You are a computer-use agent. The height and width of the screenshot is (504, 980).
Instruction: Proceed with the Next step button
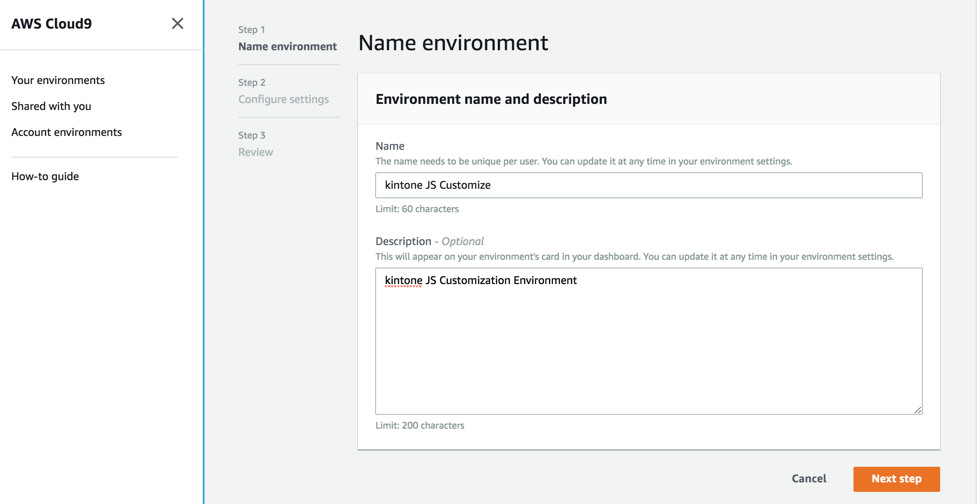897,479
